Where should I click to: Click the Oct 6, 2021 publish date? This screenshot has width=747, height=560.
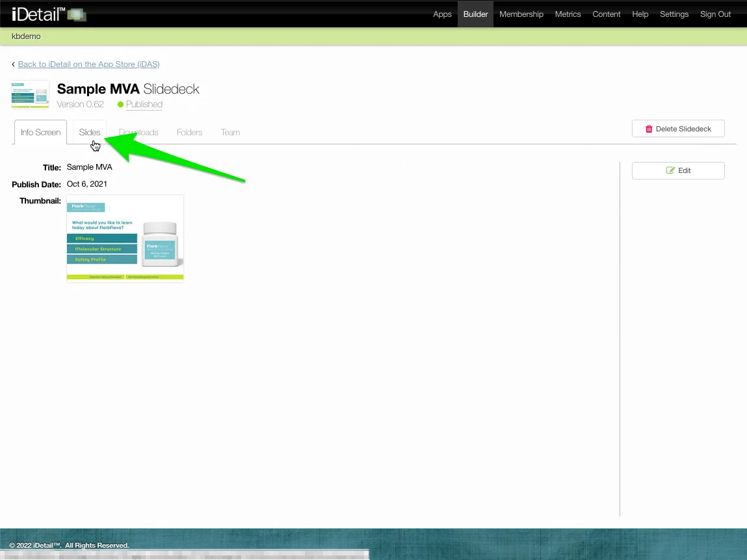pyautogui.click(x=86, y=184)
